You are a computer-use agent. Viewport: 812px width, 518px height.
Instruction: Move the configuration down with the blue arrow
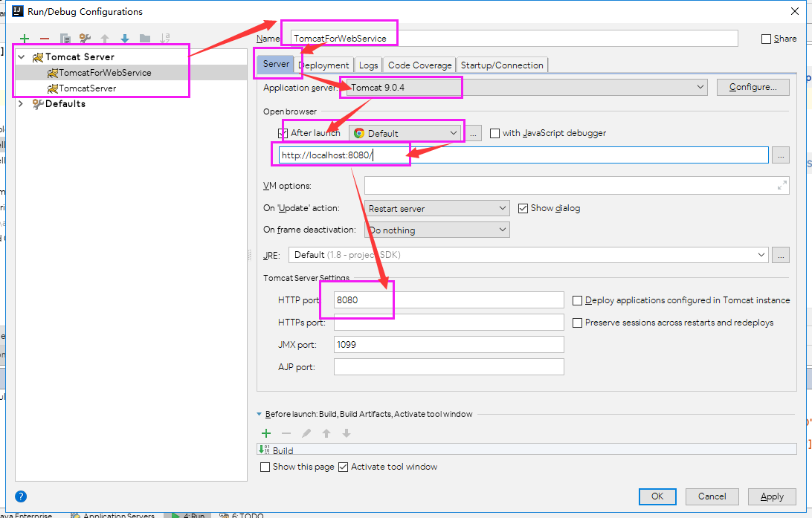tap(125, 39)
